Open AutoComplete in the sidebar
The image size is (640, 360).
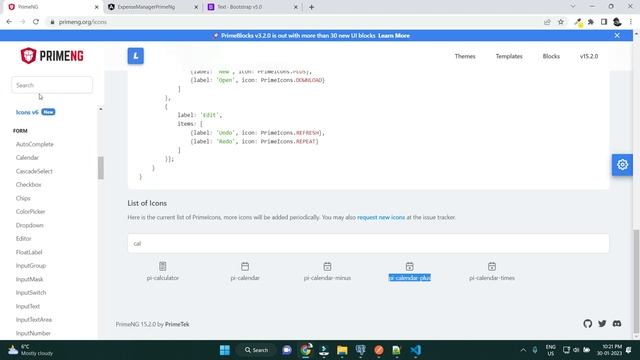pyautogui.click(x=35, y=144)
